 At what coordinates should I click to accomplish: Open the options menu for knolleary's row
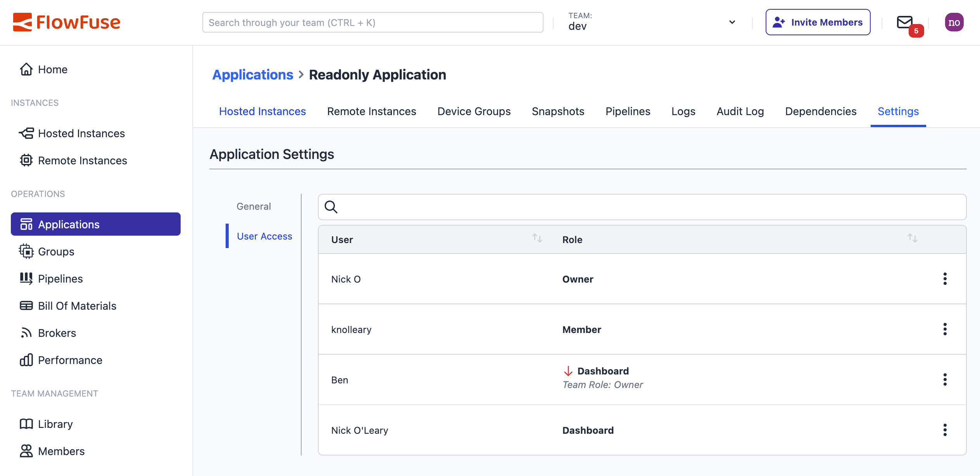click(x=945, y=329)
